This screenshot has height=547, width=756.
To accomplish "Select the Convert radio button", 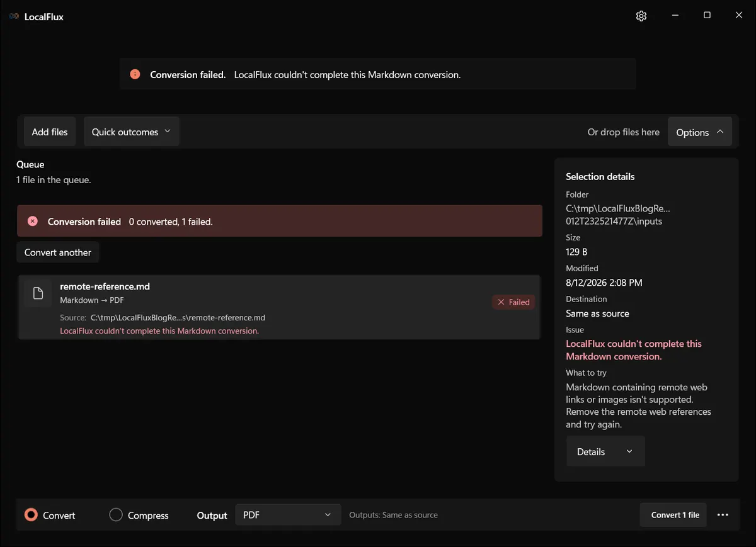I will 31,515.
